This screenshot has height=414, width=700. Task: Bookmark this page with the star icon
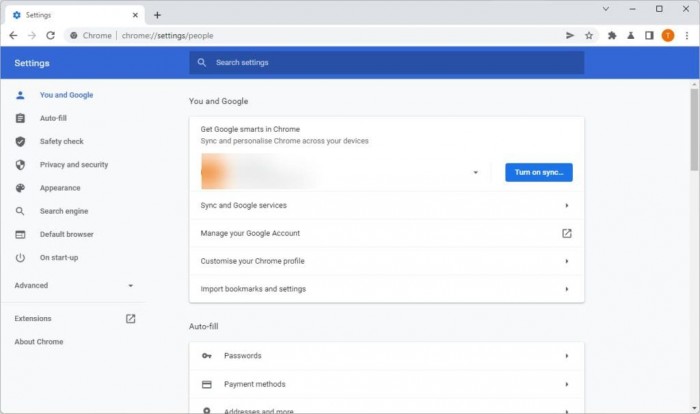[x=589, y=35]
